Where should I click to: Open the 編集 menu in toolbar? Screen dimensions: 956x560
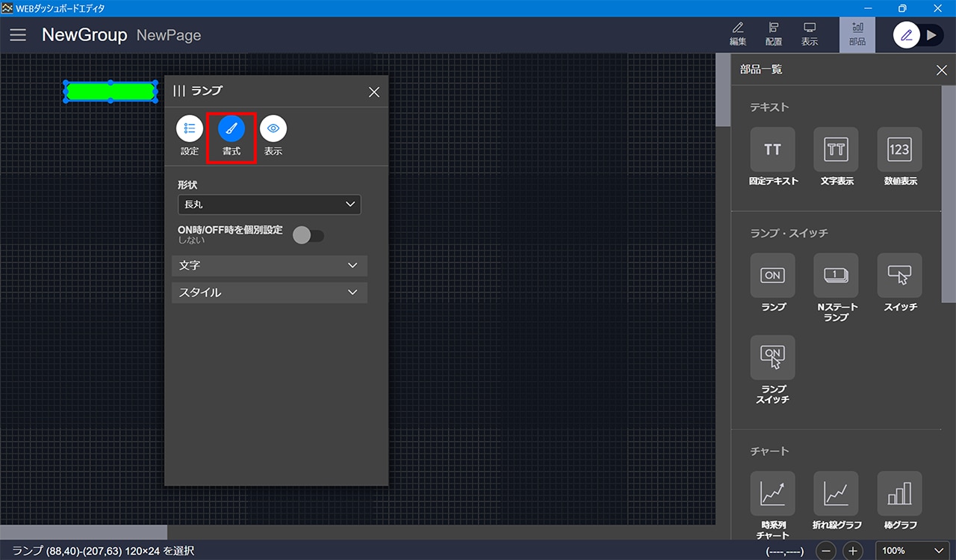[737, 34]
